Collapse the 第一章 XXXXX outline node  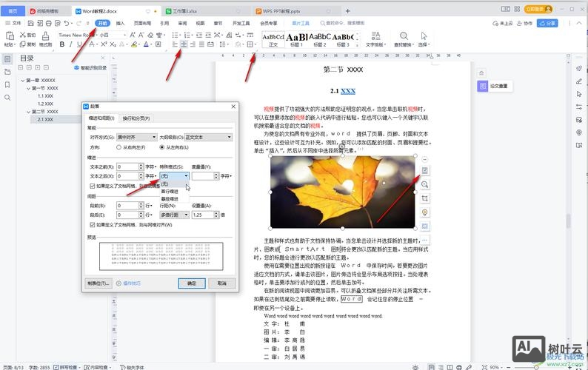point(23,80)
